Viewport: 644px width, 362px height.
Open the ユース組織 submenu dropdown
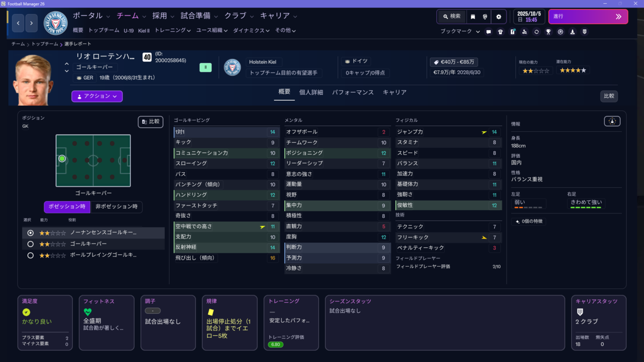pos(212,31)
